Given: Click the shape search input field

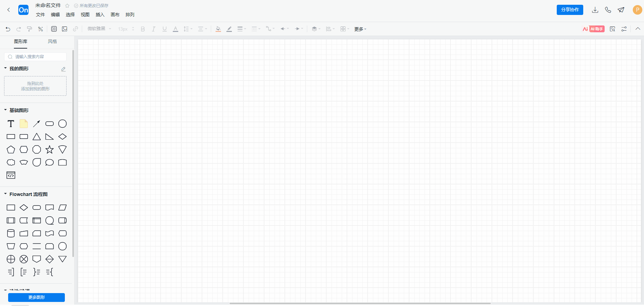Looking at the screenshot, I should point(35,57).
